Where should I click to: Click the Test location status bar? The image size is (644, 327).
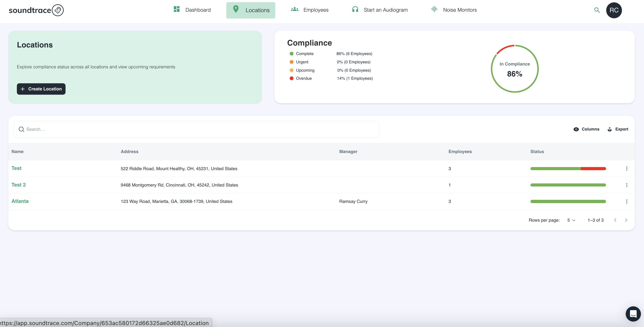tap(568, 169)
